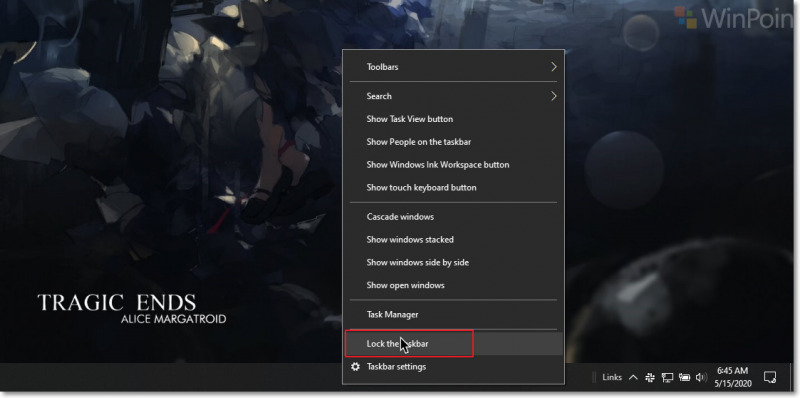This screenshot has width=800, height=398.
Task: Choose Show open windows
Action: pyautogui.click(x=453, y=285)
